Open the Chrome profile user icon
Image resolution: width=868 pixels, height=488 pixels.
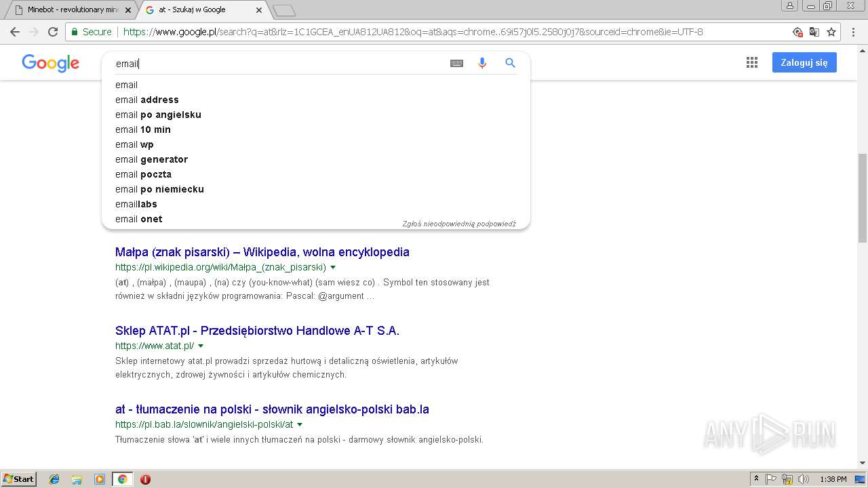pos(789,5)
